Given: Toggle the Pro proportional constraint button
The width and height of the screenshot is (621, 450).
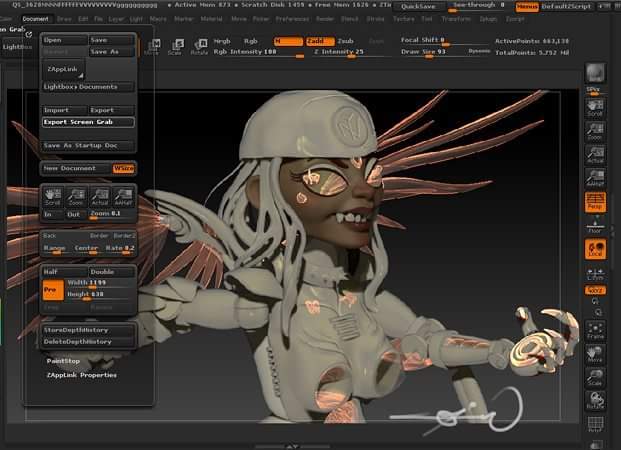Looking at the screenshot, I should click(x=53, y=290).
